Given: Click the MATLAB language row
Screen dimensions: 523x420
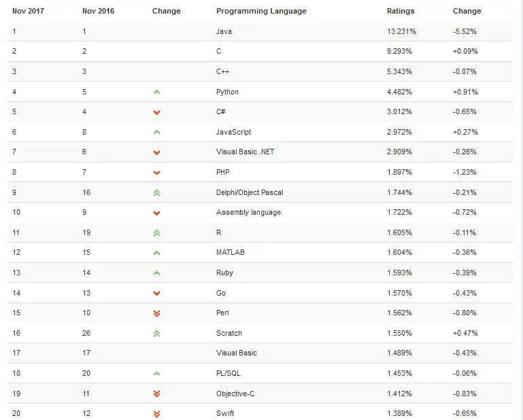Looking at the screenshot, I should (x=260, y=252).
